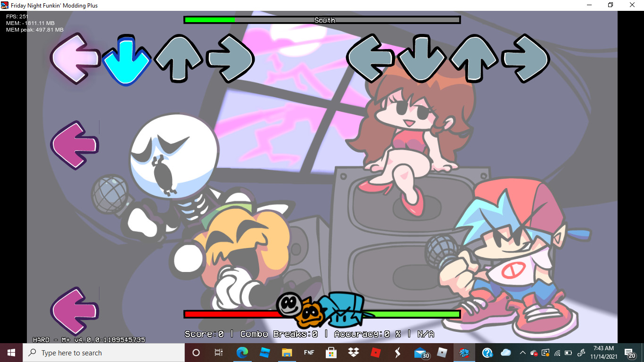
Task: Click the player's gray right arrow receptor
Action: 526,58
